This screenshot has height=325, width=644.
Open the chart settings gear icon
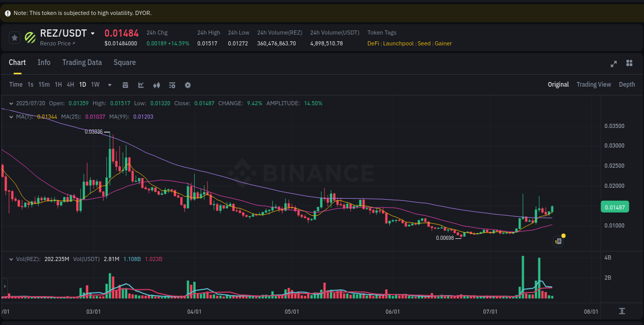[x=188, y=84]
